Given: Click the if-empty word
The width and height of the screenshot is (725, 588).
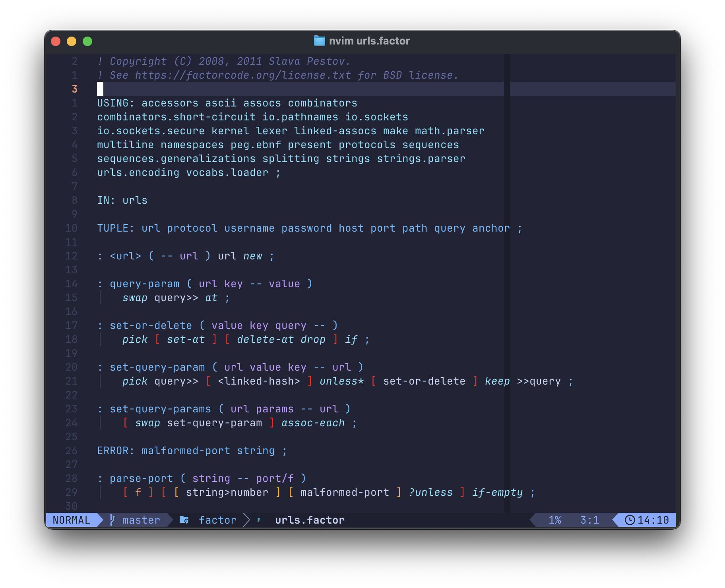Looking at the screenshot, I should [x=497, y=492].
